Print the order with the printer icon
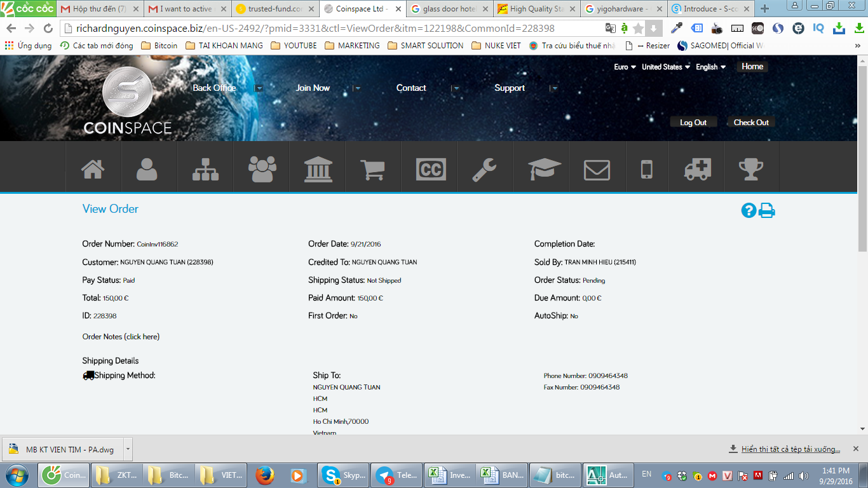 (767, 210)
